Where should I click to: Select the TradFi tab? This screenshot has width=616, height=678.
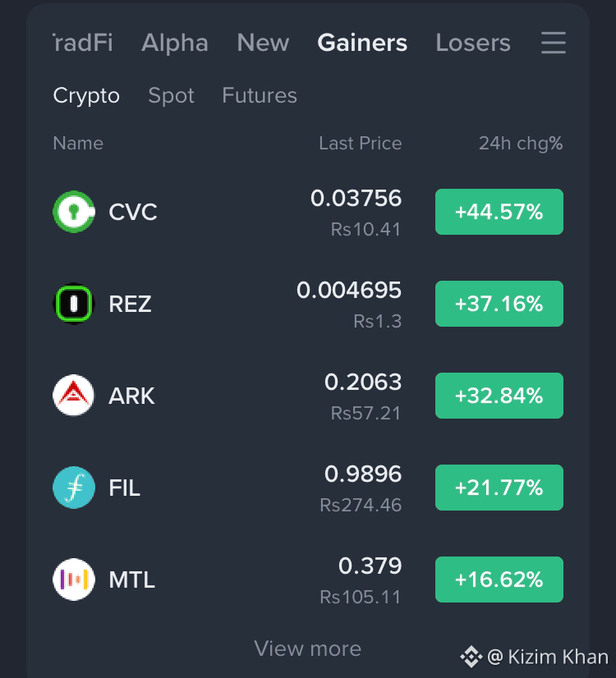(x=83, y=43)
